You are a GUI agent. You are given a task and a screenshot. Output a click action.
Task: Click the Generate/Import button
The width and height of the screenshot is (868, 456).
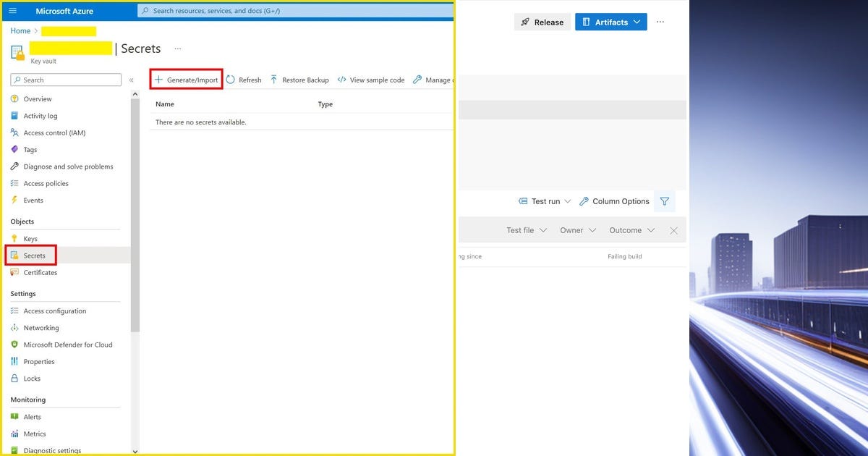coord(185,80)
